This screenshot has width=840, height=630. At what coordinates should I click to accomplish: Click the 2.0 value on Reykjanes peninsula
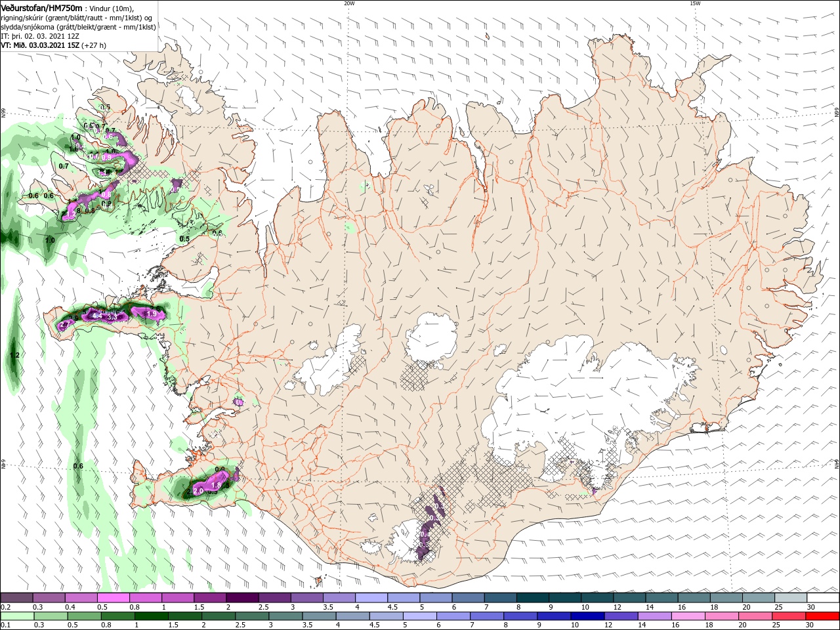tap(198, 491)
